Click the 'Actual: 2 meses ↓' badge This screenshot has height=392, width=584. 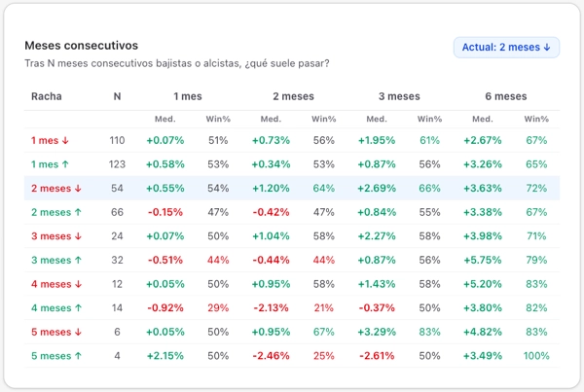point(506,48)
